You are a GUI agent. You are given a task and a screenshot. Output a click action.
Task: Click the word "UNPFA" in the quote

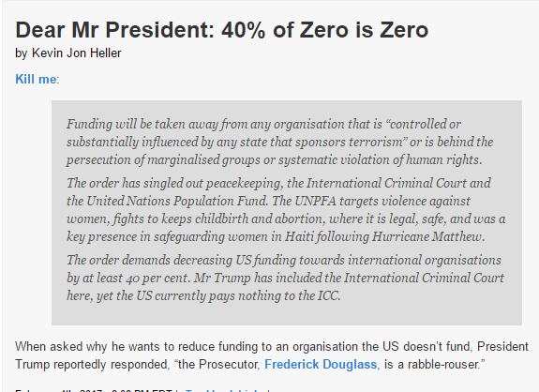(315, 201)
